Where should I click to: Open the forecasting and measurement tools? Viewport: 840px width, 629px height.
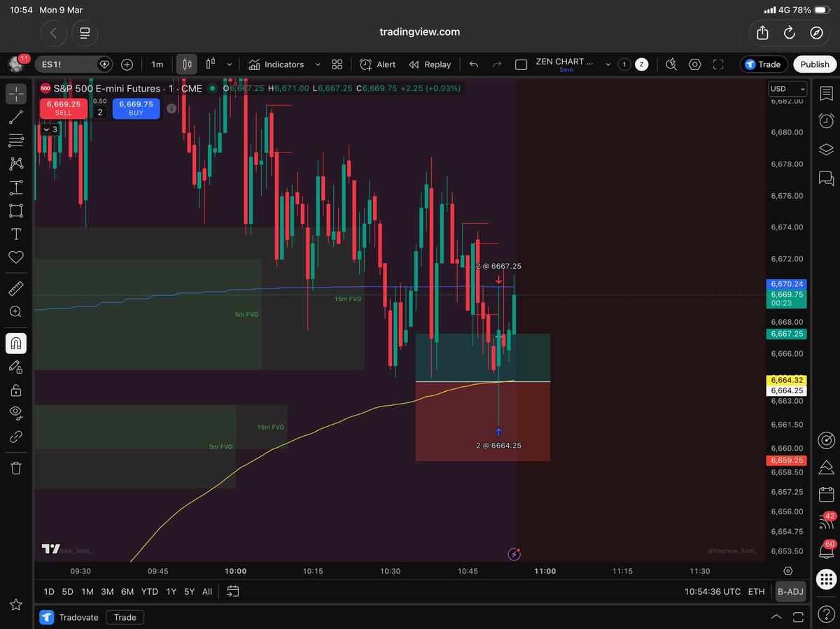(x=15, y=188)
